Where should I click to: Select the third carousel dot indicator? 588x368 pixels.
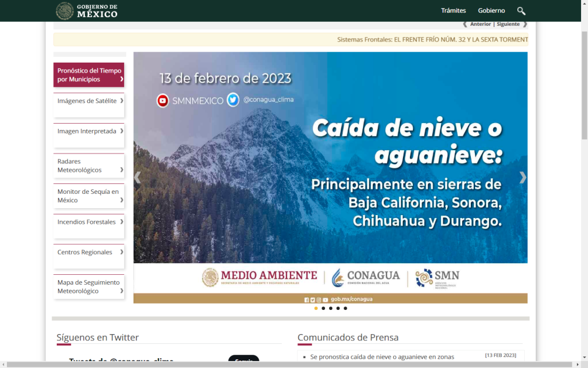coord(331,308)
